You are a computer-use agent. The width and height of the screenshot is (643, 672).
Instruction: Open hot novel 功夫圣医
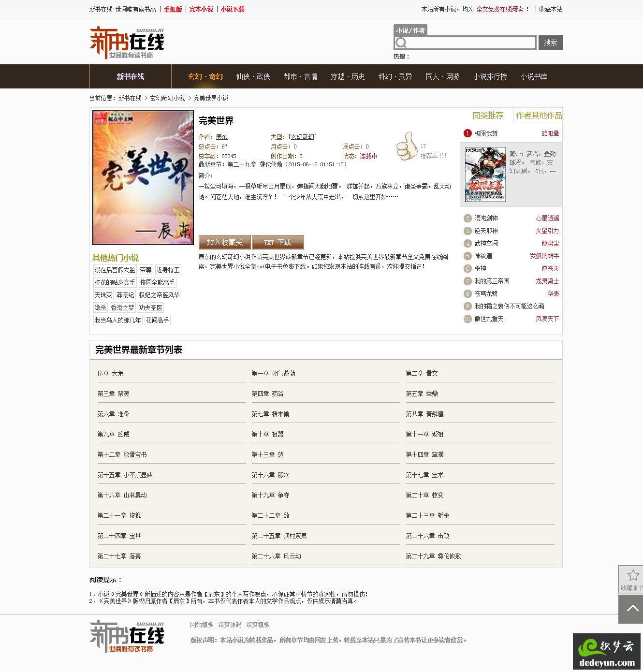point(150,307)
